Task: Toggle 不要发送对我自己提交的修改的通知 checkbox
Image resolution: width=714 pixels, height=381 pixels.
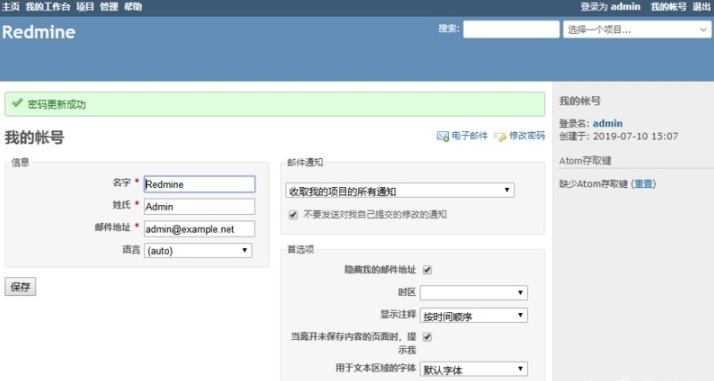Action: coord(293,215)
